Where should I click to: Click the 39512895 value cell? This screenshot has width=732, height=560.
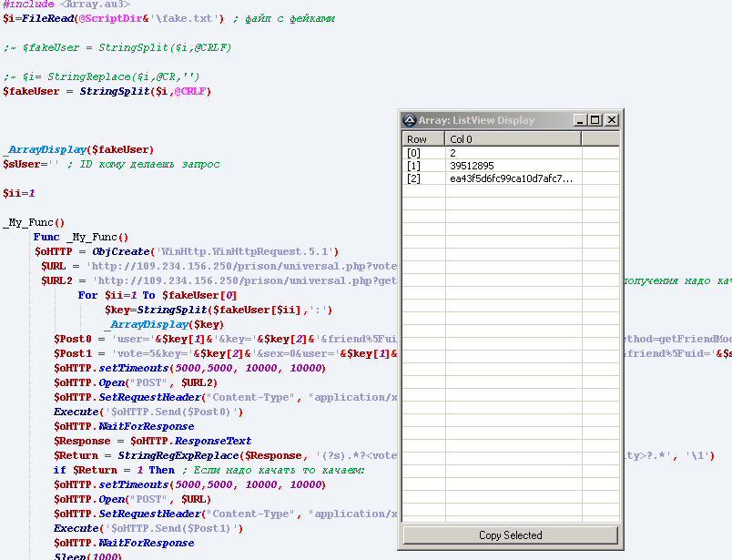click(472, 166)
